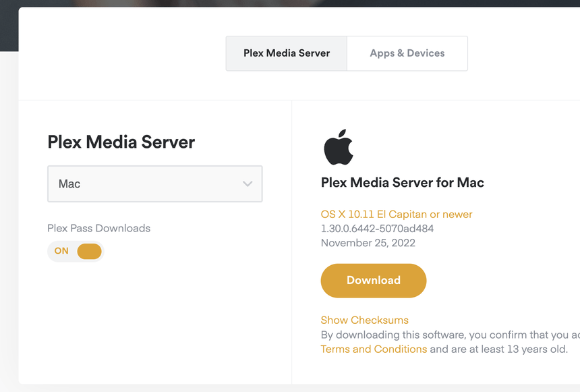580x392 pixels.
Task: Click the 'Plex Media Server for Mac' heading
Action: 402,182
